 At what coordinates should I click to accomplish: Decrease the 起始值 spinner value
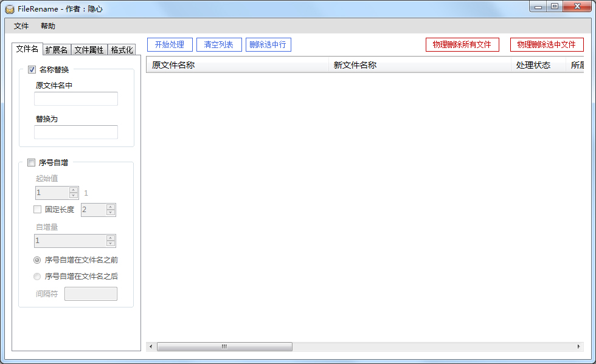click(x=74, y=195)
